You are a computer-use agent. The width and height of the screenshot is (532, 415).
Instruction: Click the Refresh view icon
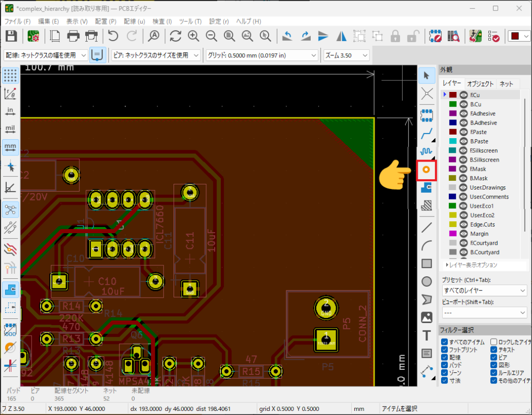tap(176, 36)
